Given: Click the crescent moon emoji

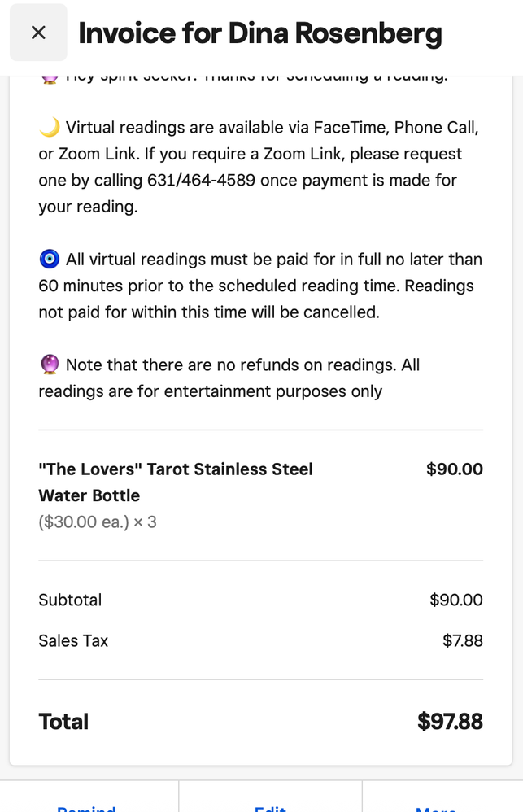Looking at the screenshot, I should point(49,128).
